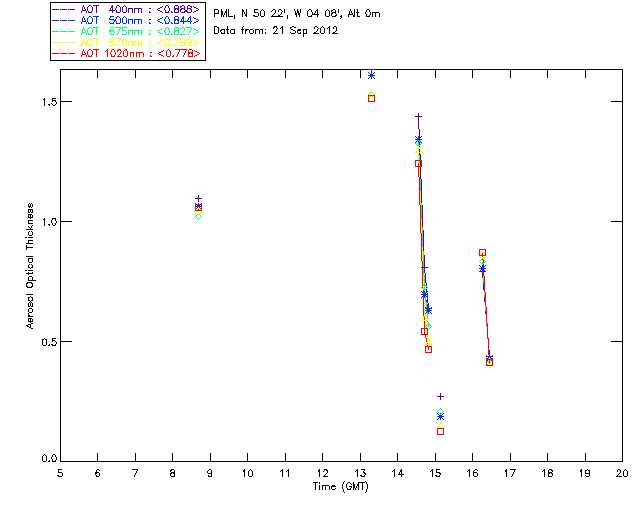Click the red square marker at 1.24 AOT
The height and width of the screenshot is (512, 640).
point(418,164)
